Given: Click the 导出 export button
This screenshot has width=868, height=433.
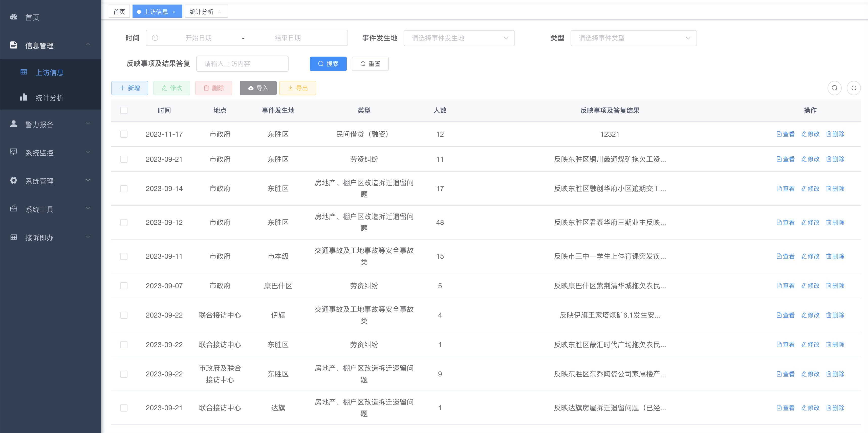Looking at the screenshot, I should [297, 88].
